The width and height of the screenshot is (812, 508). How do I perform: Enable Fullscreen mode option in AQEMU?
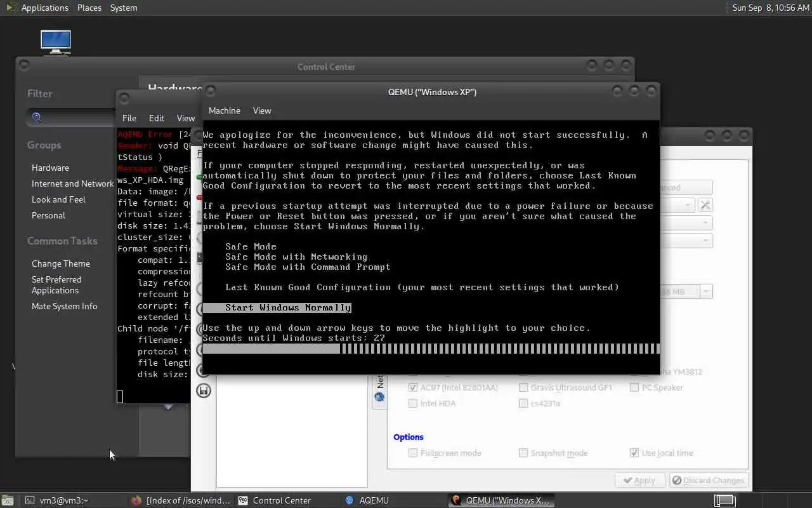414,453
